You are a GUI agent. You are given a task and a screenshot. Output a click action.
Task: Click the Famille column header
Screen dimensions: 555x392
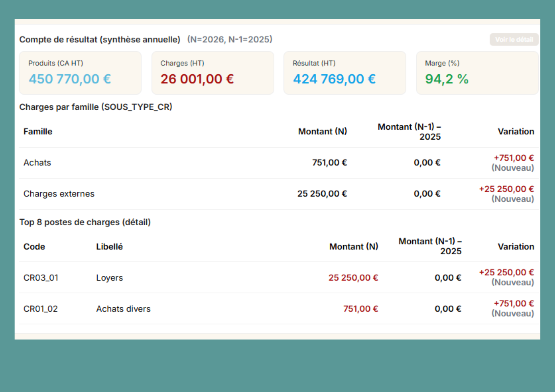point(38,131)
